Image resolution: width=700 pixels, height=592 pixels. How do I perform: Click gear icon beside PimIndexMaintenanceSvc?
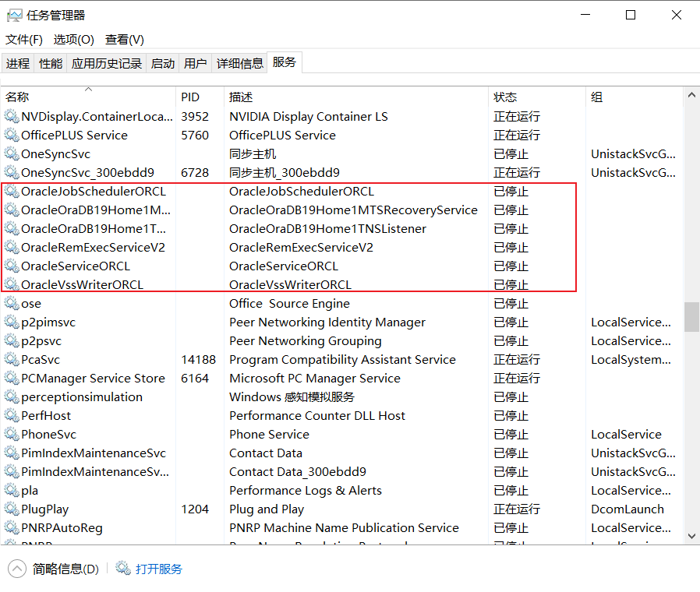pyautogui.click(x=12, y=453)
